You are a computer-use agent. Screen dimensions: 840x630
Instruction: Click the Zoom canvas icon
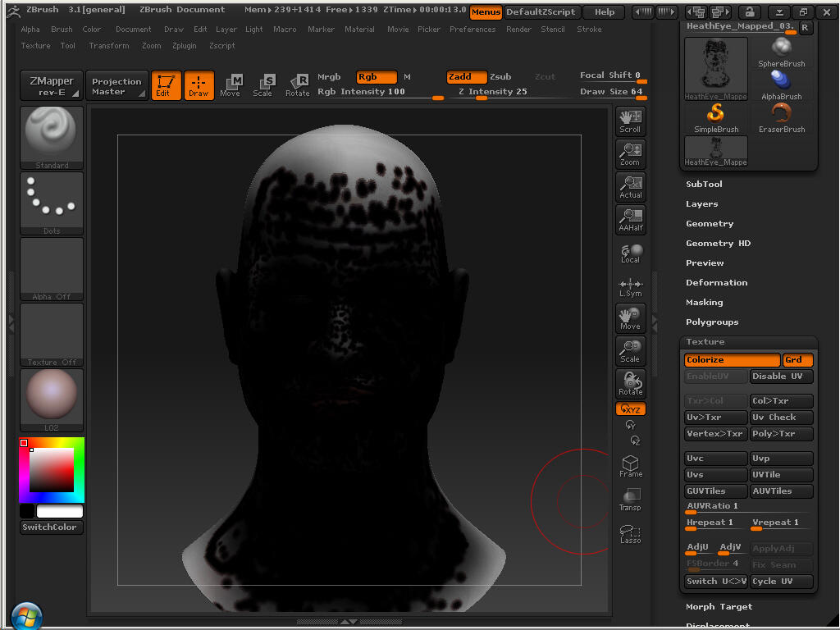point(630,154)
